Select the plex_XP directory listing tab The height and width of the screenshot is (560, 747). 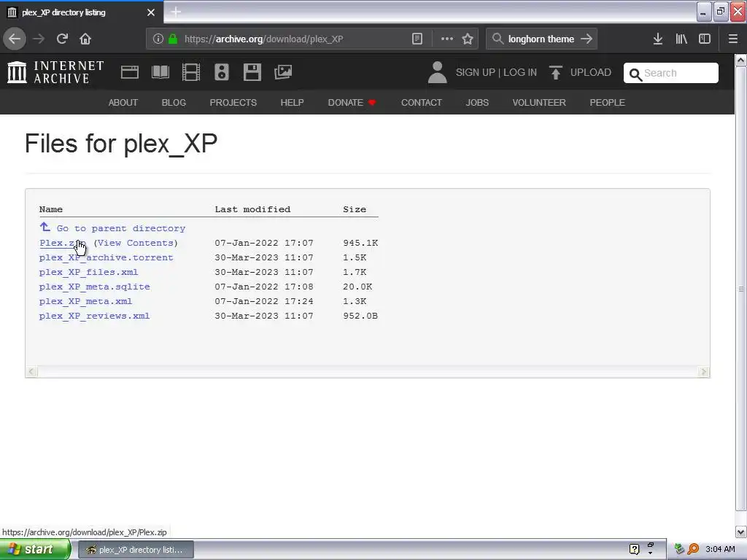pyautogui.click(x=81, y=12)
